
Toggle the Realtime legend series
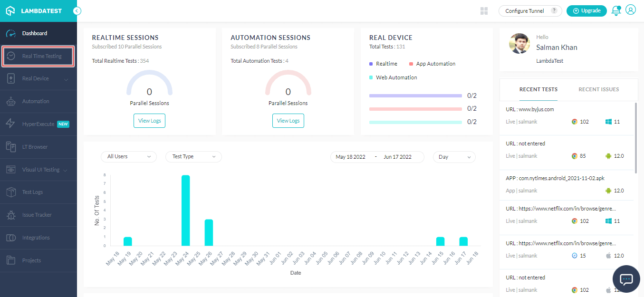pyautogui.click(x=386, y=64)
